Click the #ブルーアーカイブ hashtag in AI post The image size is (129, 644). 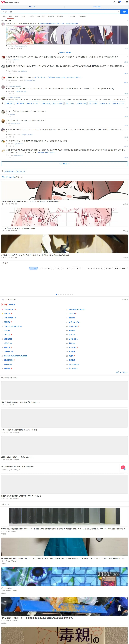coord(42,77)
